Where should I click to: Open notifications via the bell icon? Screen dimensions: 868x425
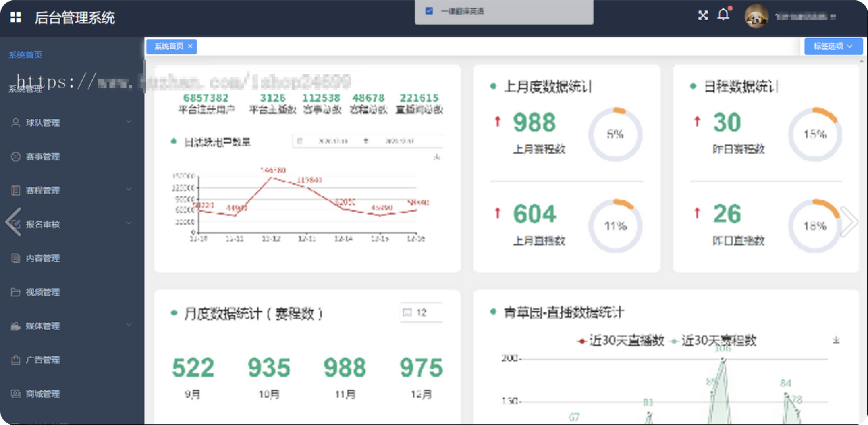coord(724,15)
